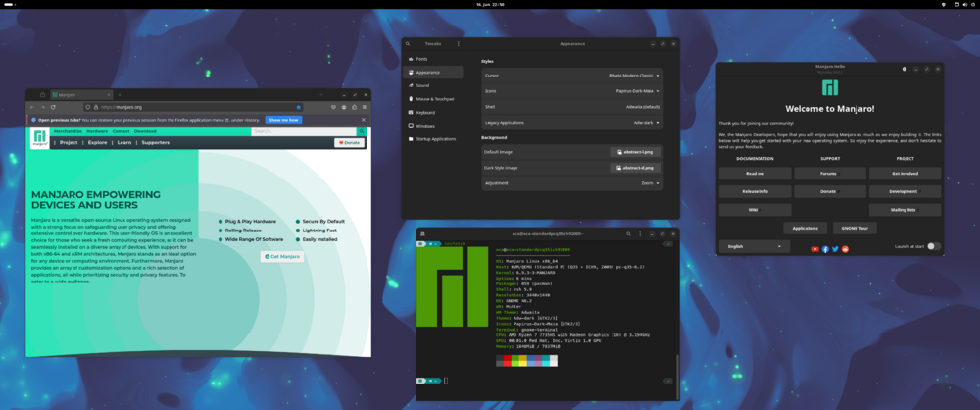Open the Facebook icon in Manjaro Hello
Viewport: 980px width, 410px height.
pyautogui.click(x=825, y=249)
